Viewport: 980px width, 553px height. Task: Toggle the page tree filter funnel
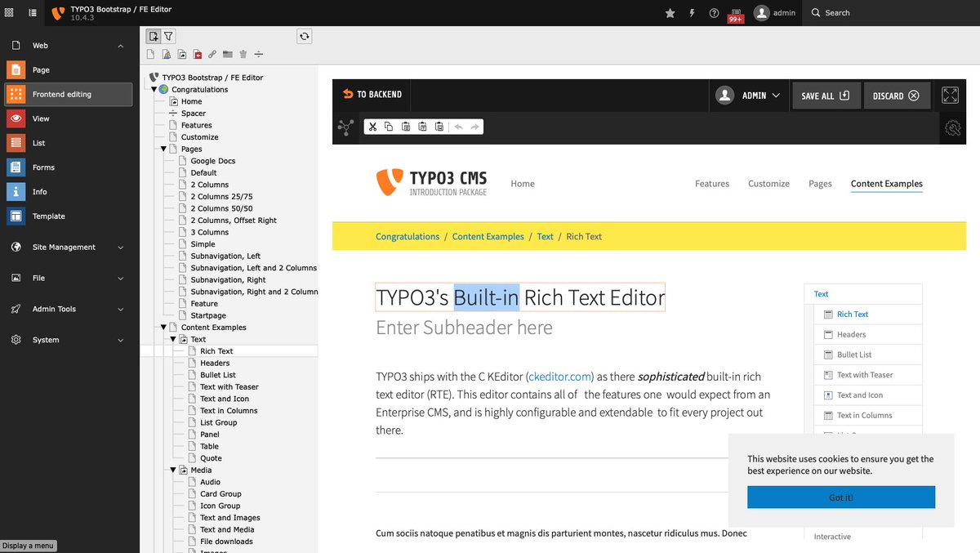pyautogui.click(x=168, y=36)
